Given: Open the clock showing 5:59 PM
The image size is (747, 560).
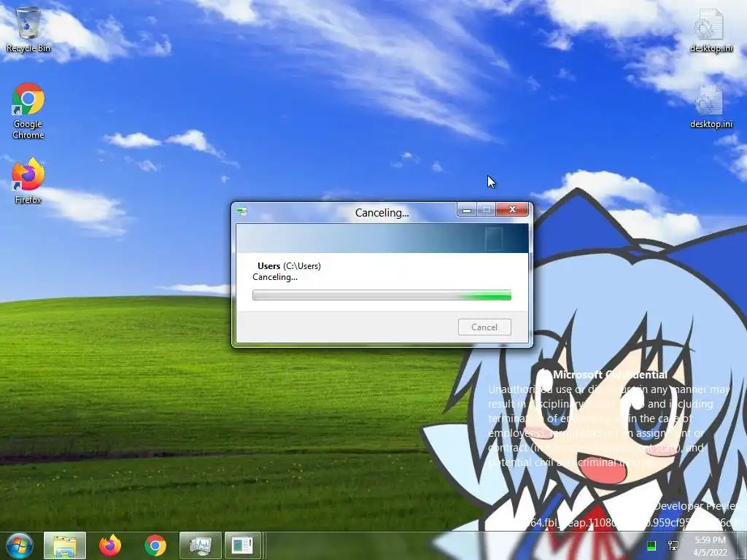Looking at the screenshot, I should [710, 546].
